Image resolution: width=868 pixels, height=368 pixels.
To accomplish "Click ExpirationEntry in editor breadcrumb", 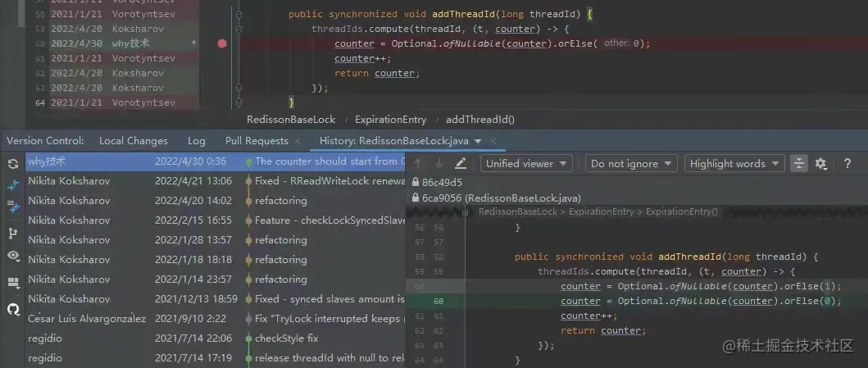I will 391,120.
